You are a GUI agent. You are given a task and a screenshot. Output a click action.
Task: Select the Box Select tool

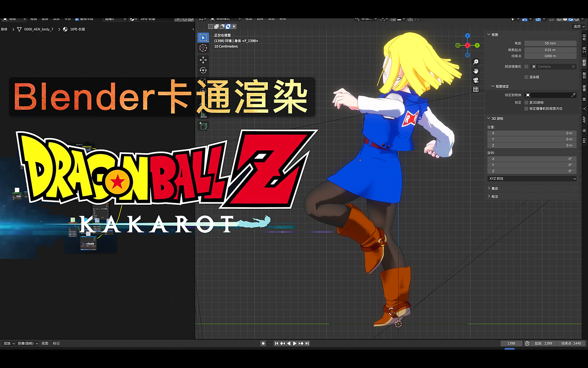(203, 38)
